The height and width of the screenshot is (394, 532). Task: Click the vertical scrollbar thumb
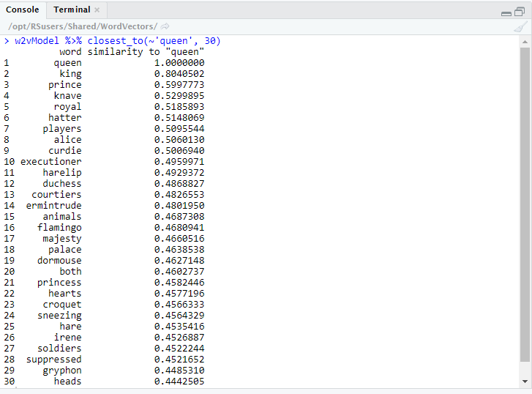tap(524, 205)
